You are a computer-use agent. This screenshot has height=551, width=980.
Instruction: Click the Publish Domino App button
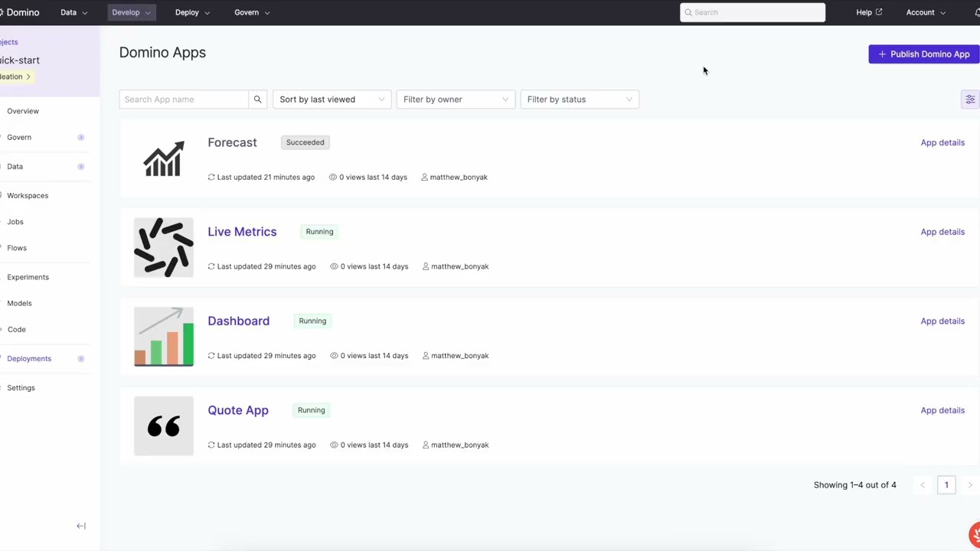click(x=924, y=54)
